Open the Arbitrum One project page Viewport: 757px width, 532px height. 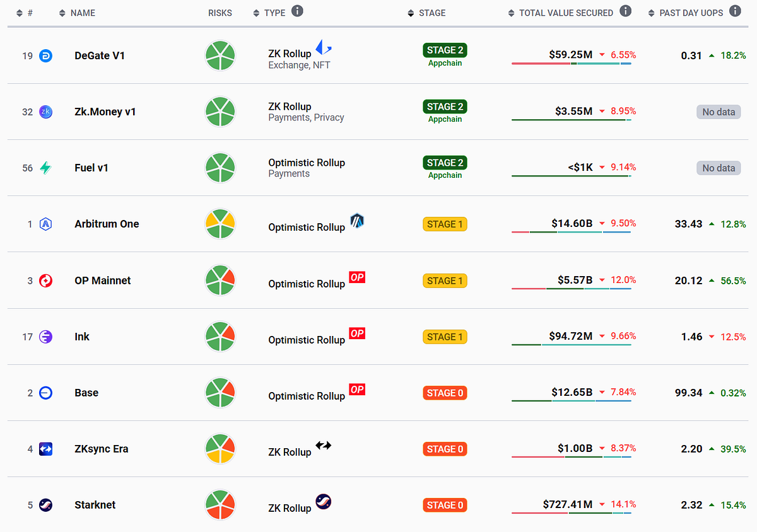[x=107, y=224]
